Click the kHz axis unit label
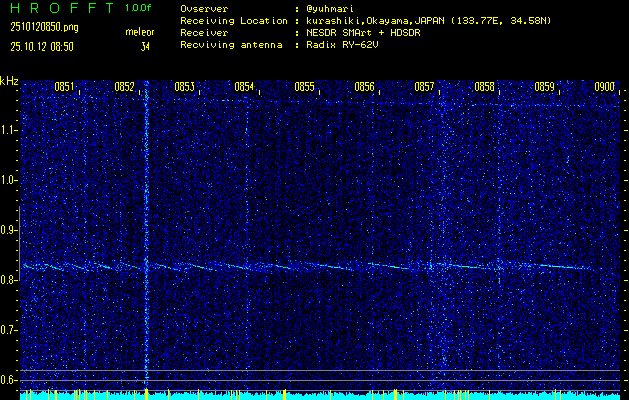The width and height of the screenshot is (629, 400). click(9, 81)
